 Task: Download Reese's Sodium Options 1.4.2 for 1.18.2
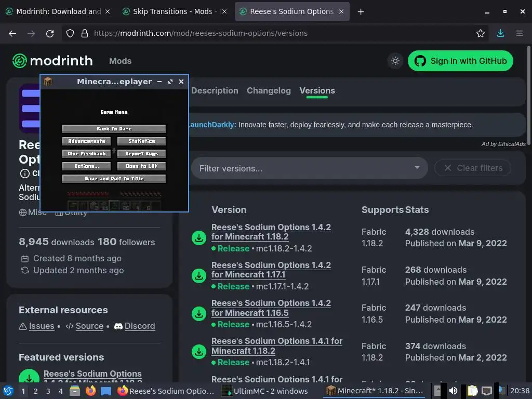[x=199, y=238]
